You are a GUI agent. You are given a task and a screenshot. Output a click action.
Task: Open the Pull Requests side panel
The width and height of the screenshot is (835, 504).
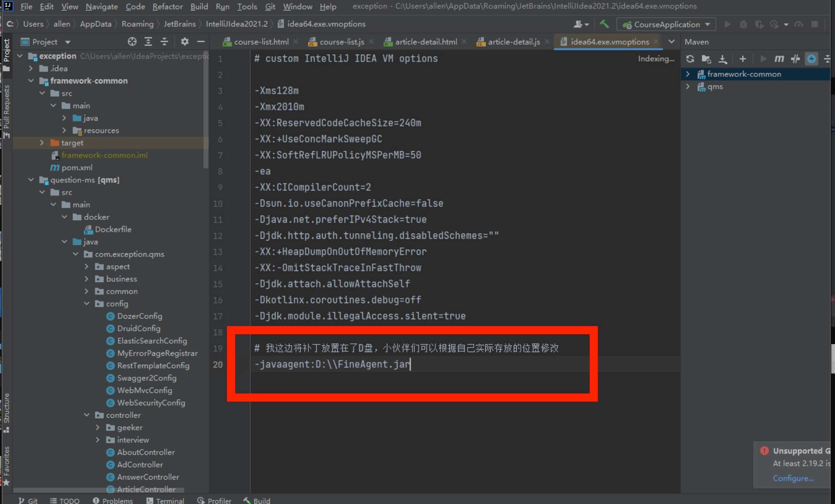[6, 112]
